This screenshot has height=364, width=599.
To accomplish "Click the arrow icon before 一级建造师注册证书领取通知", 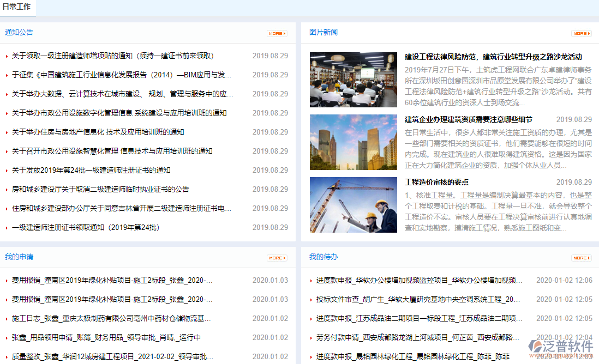I will [7, 227].
